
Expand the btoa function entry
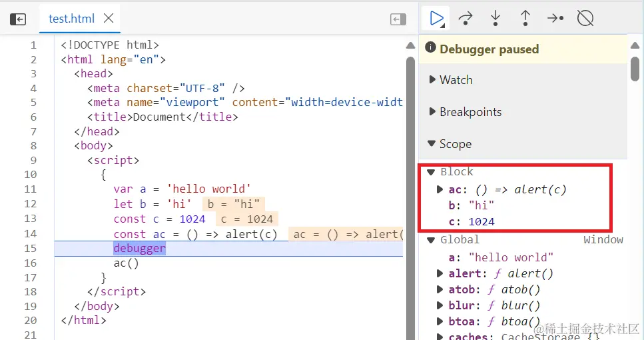(x=440, y=321)
